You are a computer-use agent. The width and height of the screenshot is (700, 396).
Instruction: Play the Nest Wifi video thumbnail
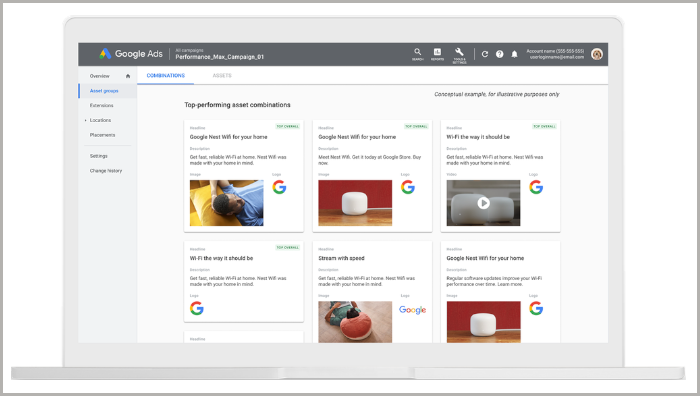[483, 203]
